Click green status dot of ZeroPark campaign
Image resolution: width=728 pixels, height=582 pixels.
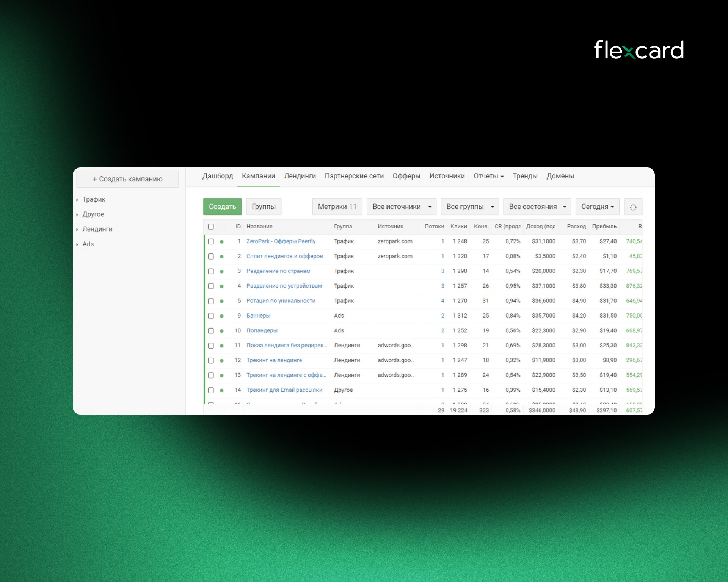tap(222, 242)
